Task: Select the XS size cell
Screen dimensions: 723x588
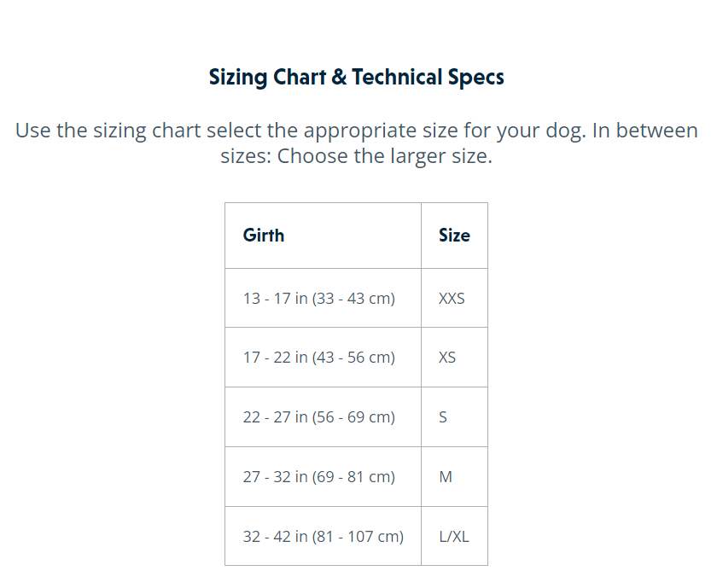Action: (x=447, y=358)
